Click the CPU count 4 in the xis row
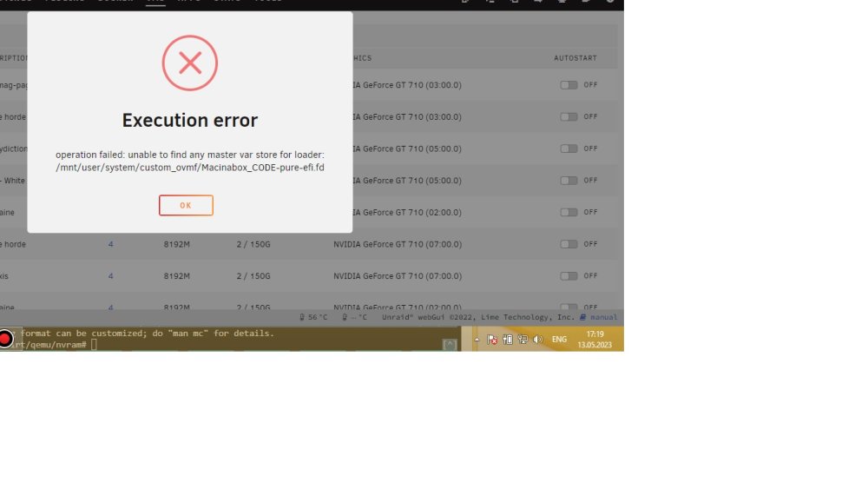This screenshot has width=868, height=489. pyautogui.click(x=111, y=276)
